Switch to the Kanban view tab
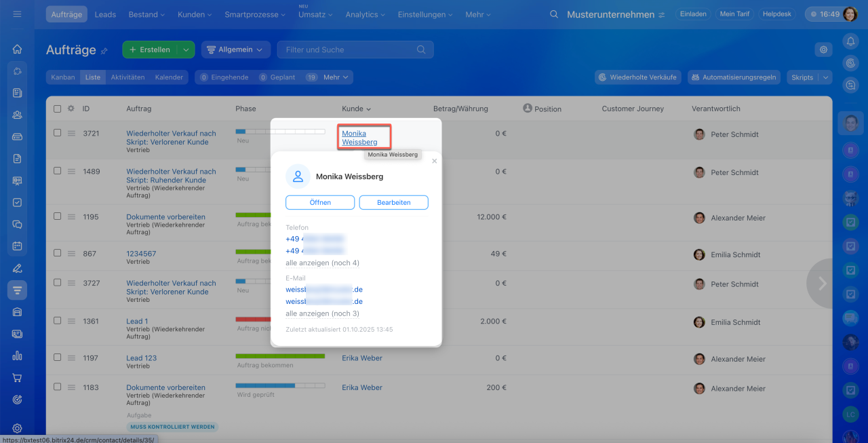This screenshot has width=868, height=443. 63,77
